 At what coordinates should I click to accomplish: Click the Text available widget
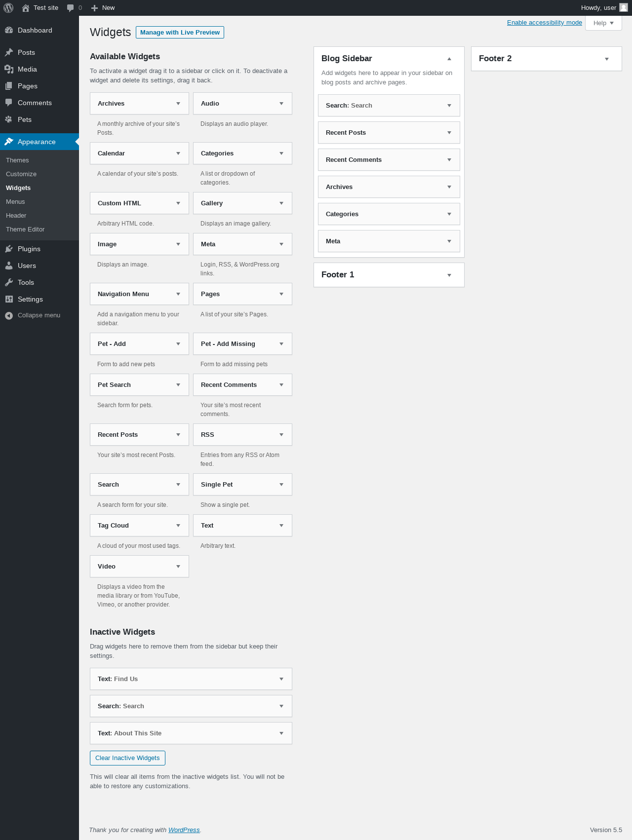click(x=242, y=526)
